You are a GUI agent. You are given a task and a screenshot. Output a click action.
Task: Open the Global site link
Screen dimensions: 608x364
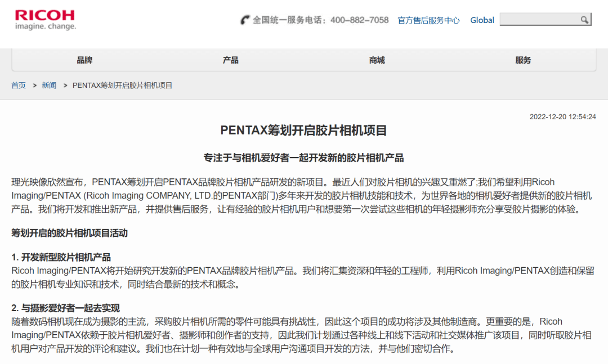tap(482, 20)
